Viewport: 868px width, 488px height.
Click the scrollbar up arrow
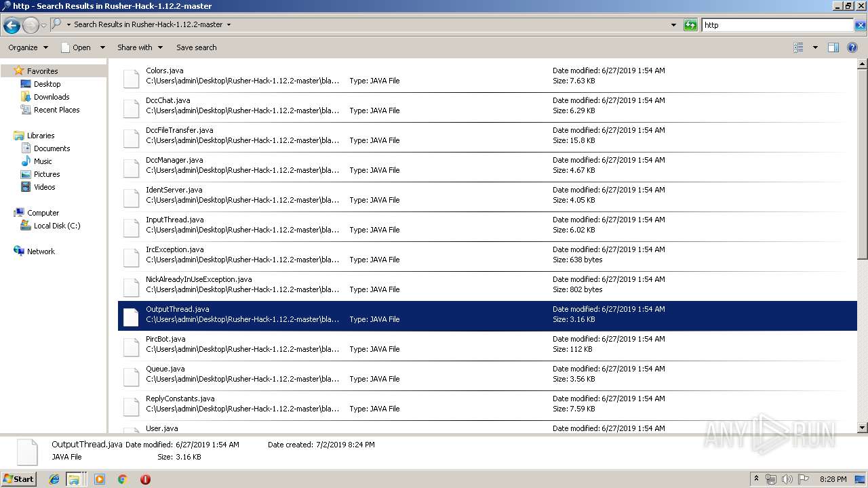pos(863,64)
